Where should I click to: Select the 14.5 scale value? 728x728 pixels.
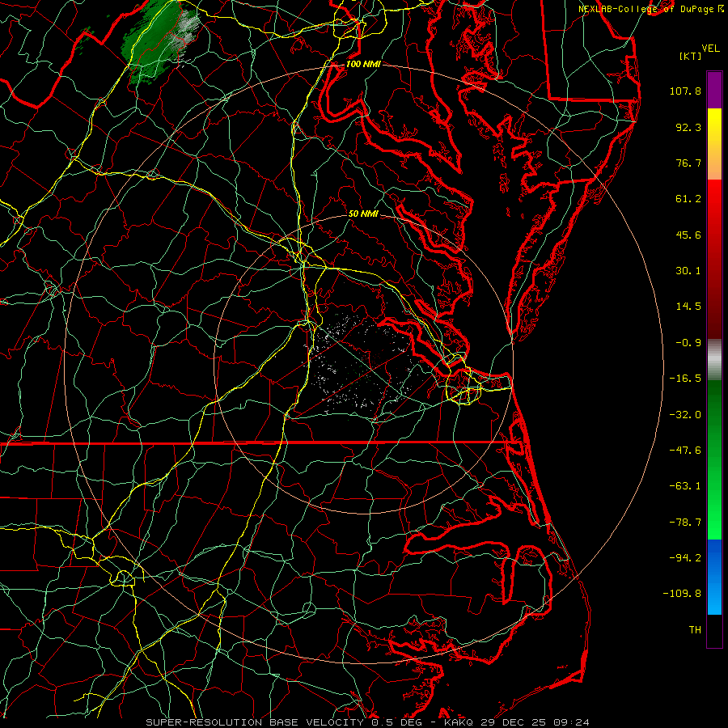click(x=688, y=307)
